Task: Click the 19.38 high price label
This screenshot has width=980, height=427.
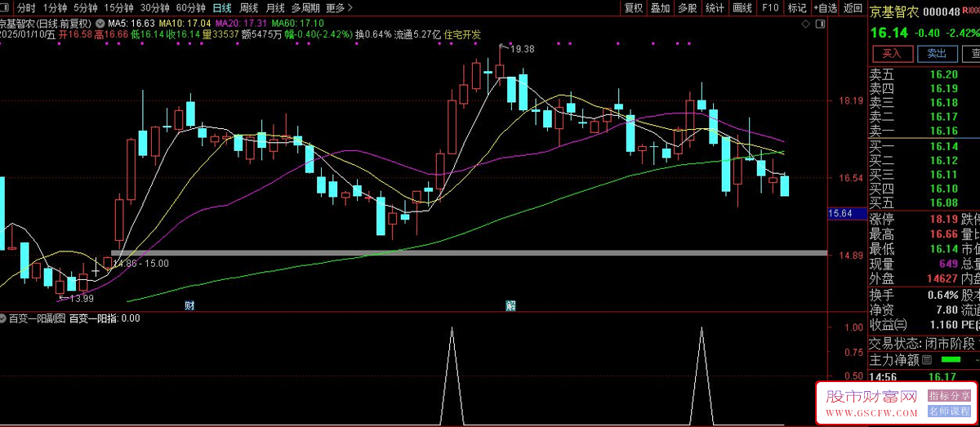Action: pos(523,49)
